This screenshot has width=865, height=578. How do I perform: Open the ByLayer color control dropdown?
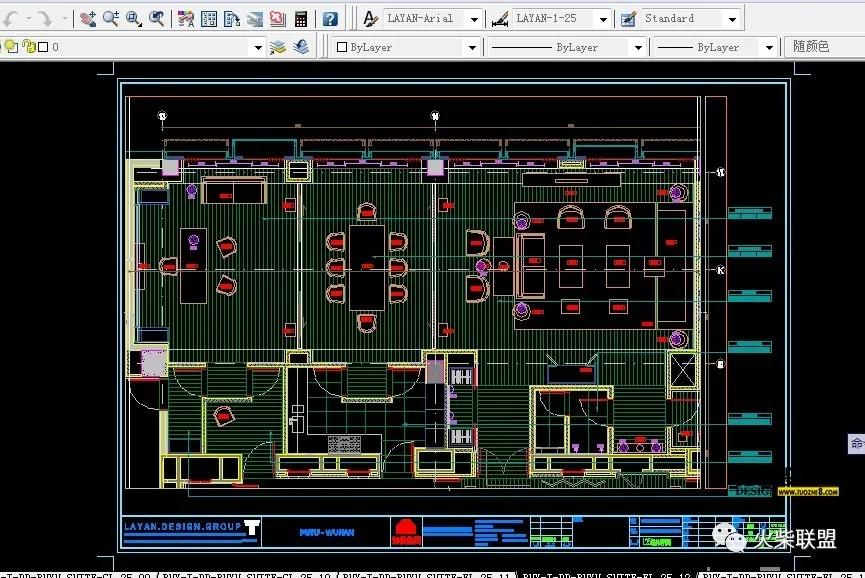472,47
